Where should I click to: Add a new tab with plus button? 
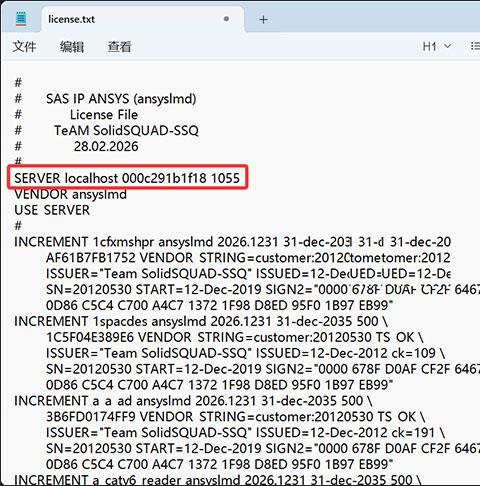coord(263,20)
